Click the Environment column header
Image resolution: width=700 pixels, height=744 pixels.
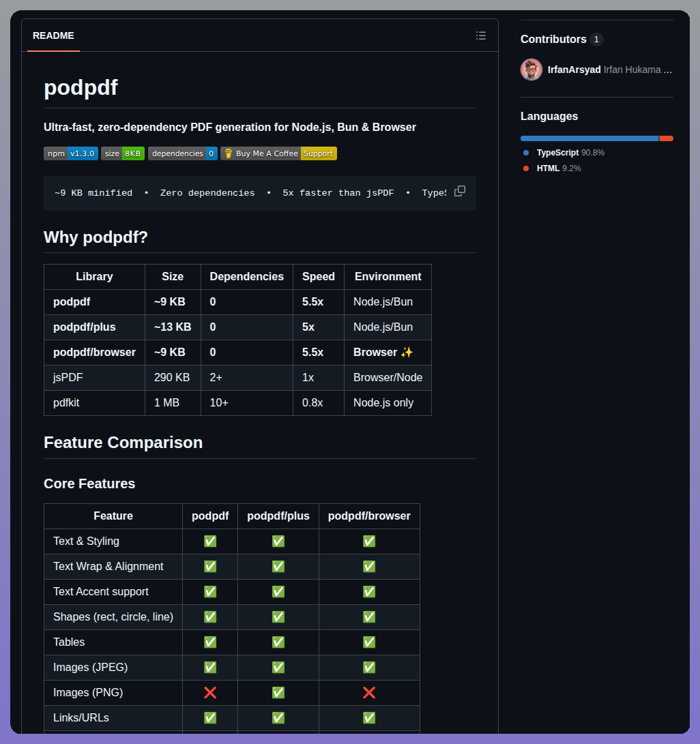click(388, 277)
